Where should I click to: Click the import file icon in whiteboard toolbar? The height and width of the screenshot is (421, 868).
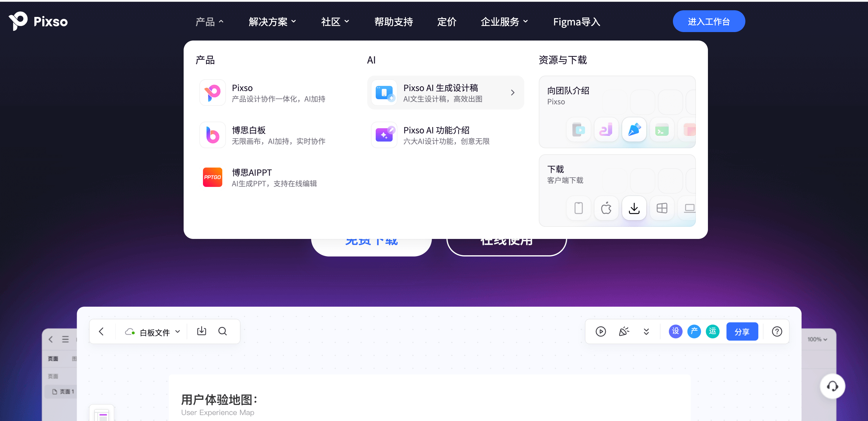pyautogui.click(x=201, y=331)
